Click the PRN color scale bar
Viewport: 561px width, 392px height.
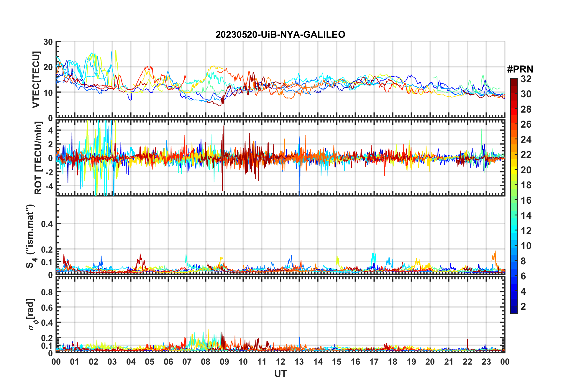click(514, 196)
